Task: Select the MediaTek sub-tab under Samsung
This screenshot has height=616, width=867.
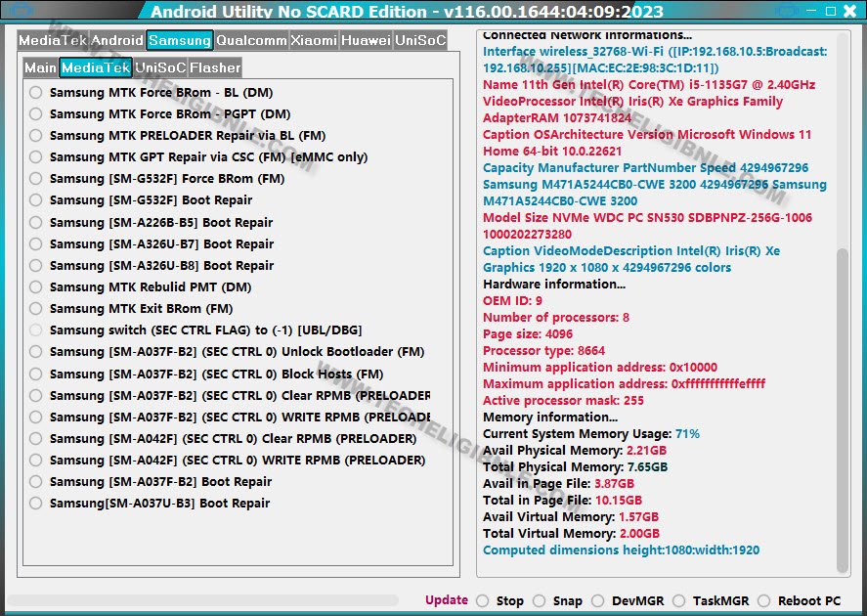Action: click(96, 68)
